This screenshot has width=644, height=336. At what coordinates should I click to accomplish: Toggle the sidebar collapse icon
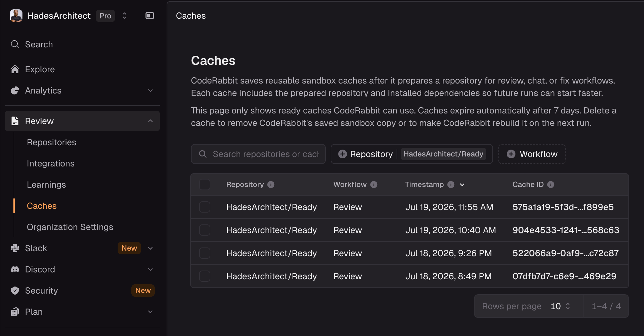point(150,16)
